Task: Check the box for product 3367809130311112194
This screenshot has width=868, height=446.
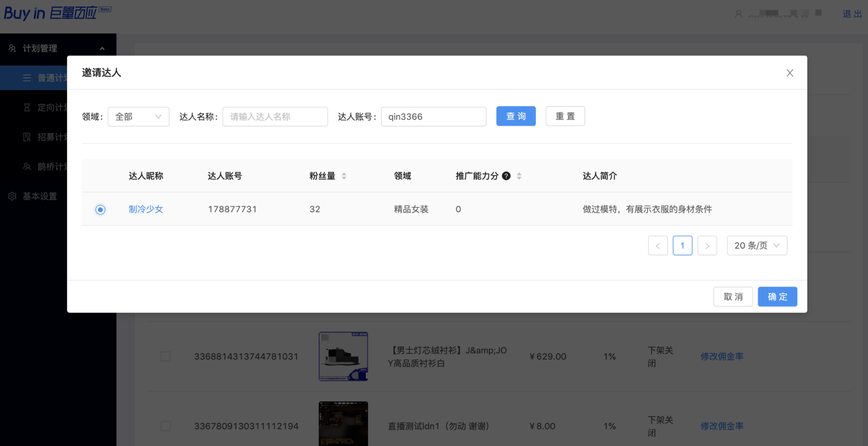Action: coord(166,426)
